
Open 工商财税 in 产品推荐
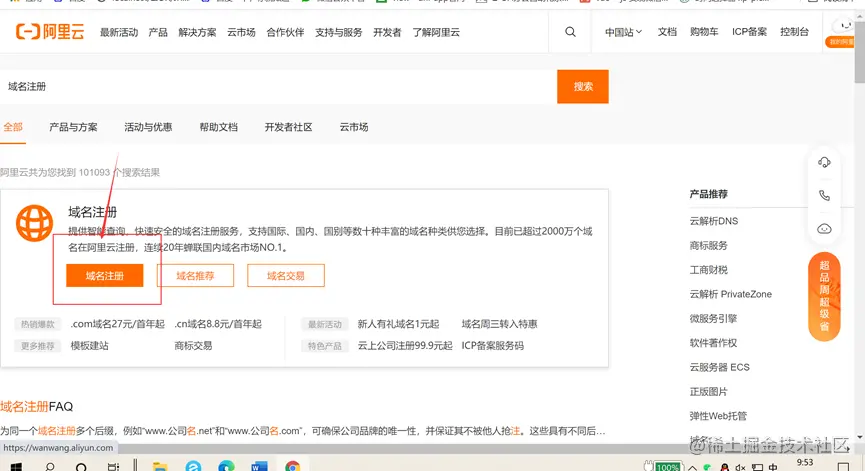[x=708, y=270]
